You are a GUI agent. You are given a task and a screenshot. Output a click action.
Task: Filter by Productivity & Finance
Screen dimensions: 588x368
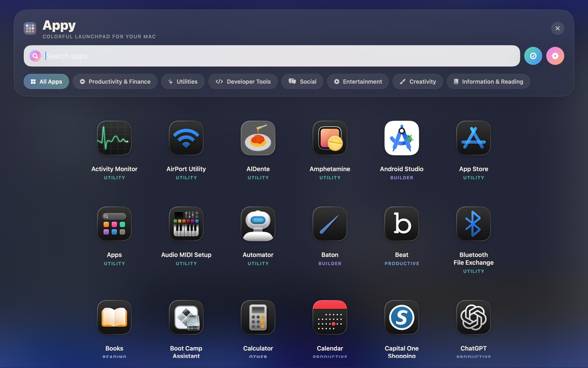pyautogui.click(x=115, y=82)
